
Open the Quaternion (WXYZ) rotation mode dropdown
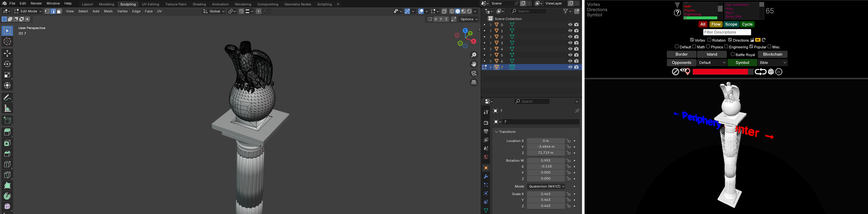tap(546, 186)
